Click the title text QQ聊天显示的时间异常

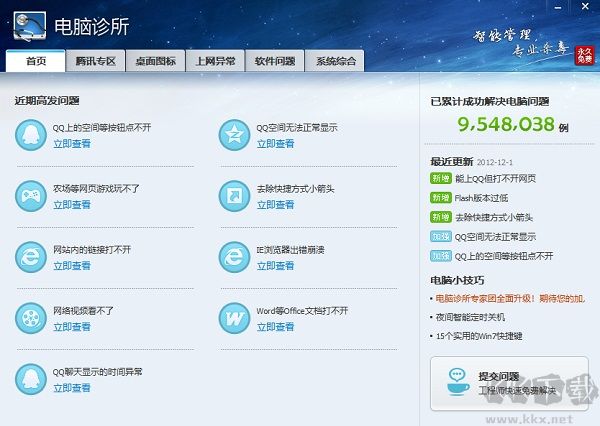coord(98,372)
